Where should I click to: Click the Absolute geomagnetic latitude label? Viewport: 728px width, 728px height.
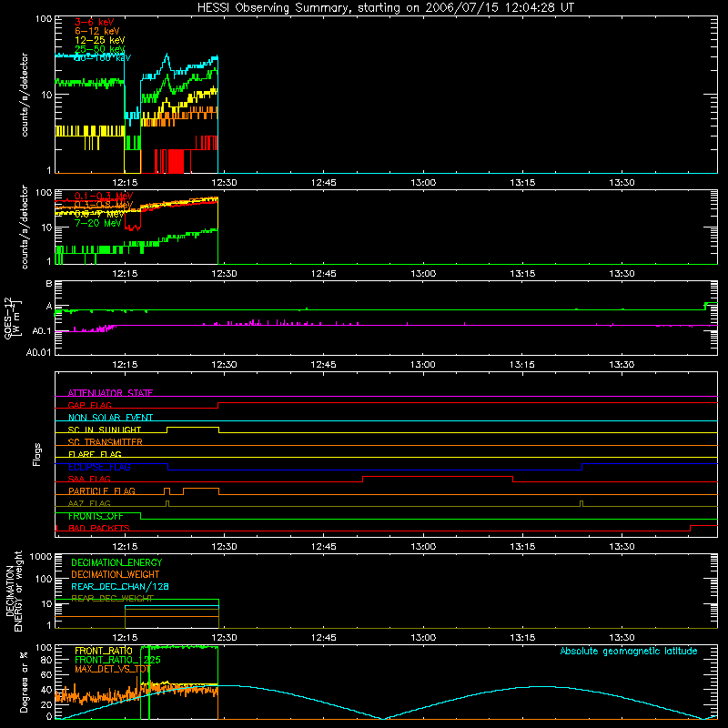(x=629, y=651)
